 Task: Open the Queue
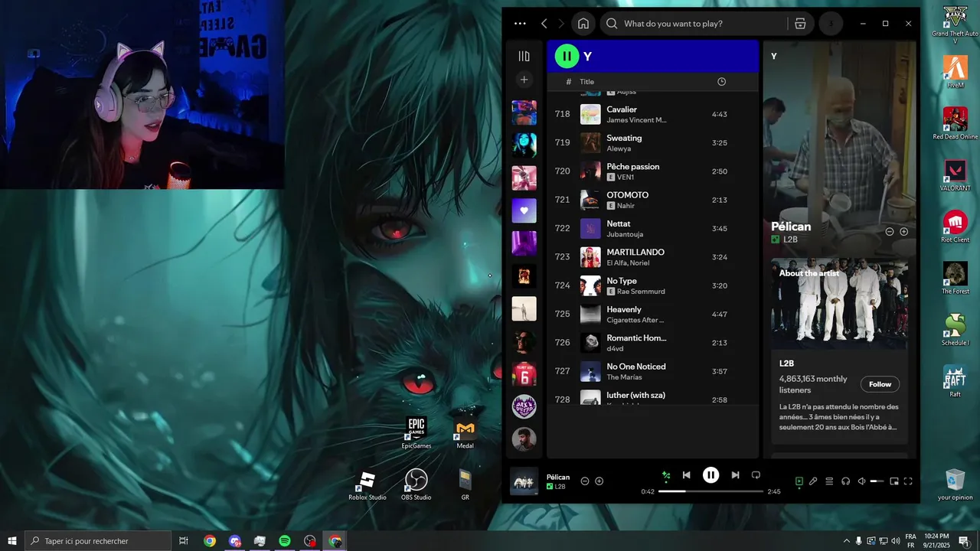point(829,481)
